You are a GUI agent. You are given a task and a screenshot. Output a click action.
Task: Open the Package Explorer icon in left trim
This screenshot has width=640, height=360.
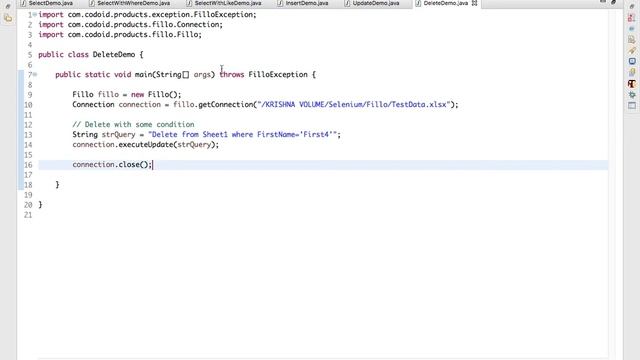[8, 18]
